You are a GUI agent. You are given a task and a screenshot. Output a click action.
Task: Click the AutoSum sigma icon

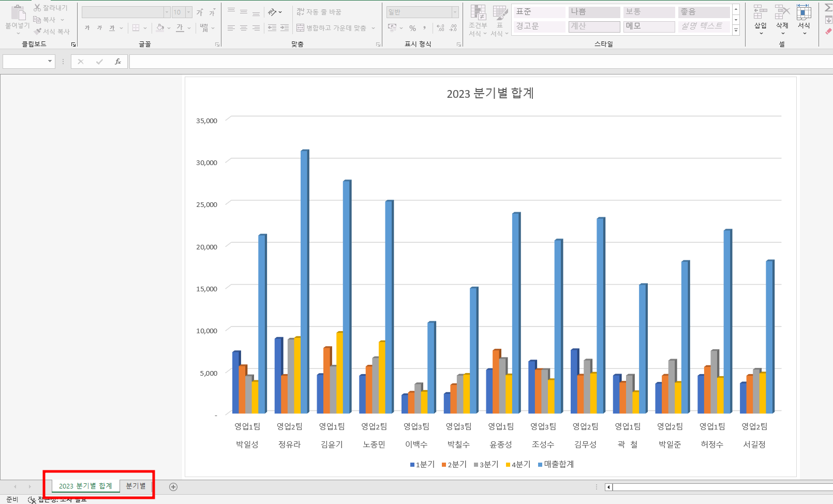click(x=828, y=8)
